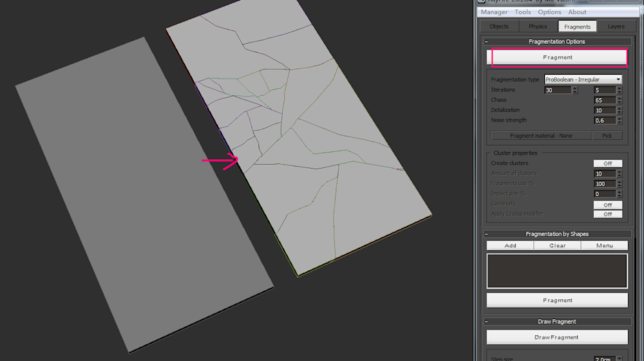The image size is (644, 361).
Task: Click the Noise strength value field
Action: pyautogui.click(x=605, y=120)
